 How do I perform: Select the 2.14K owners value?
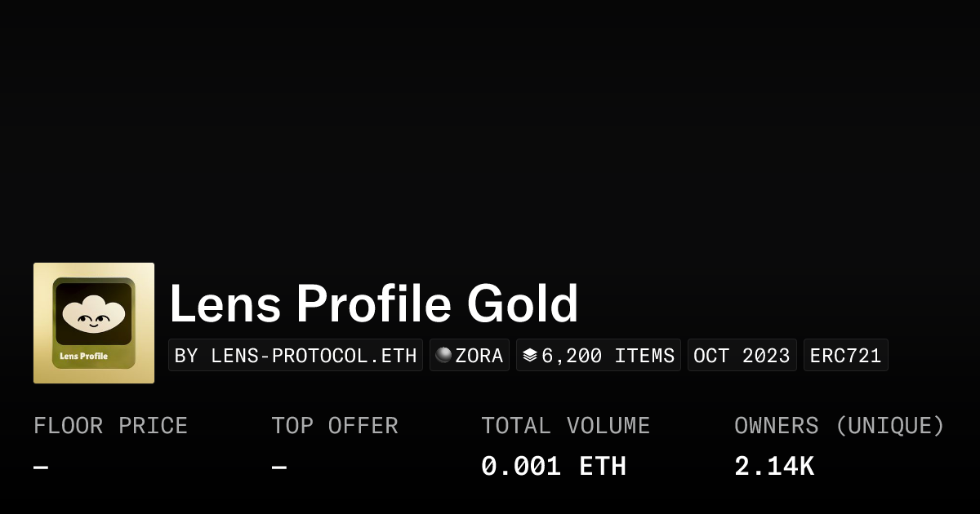[774, 467]
